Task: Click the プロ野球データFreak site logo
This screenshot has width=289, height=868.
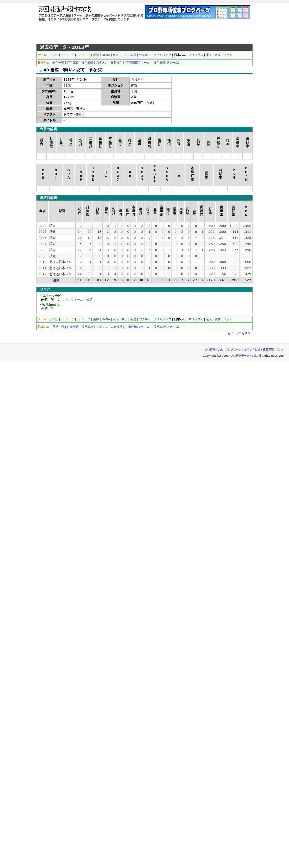Action: 65,9
